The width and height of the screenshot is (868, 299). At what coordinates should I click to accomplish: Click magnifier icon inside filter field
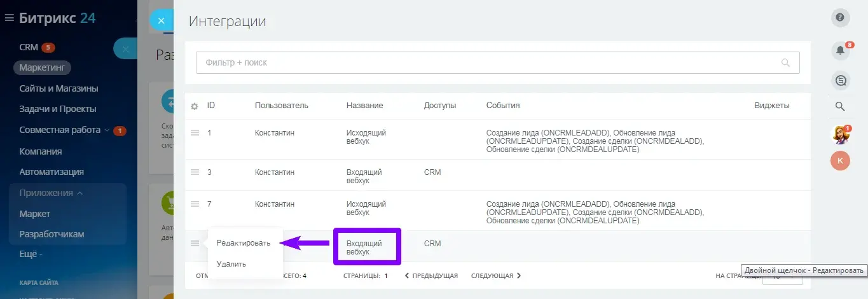tap(786, 63)
